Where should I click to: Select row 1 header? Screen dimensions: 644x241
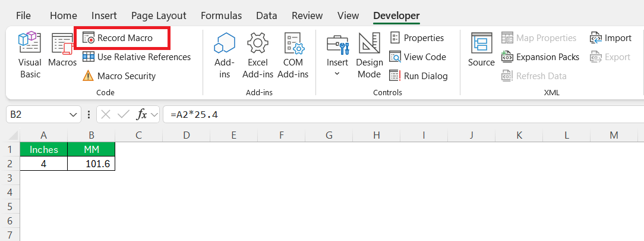[x=10, y=149]
